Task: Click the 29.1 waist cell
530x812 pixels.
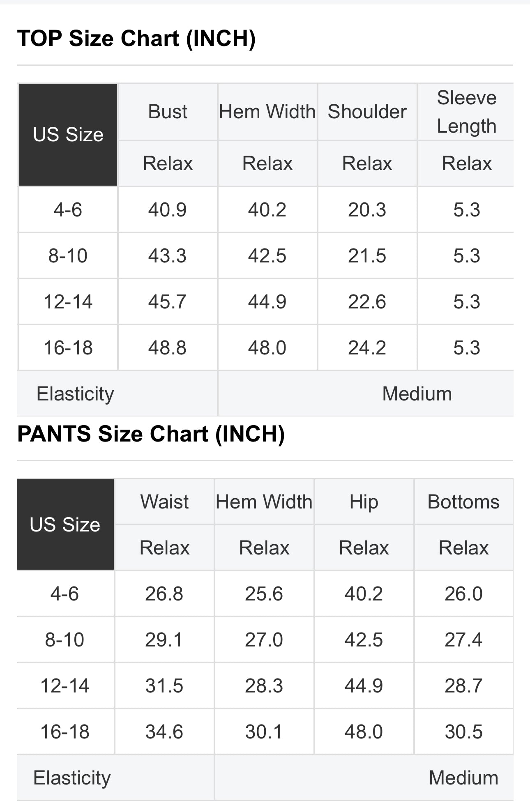Action: point(164,640)
